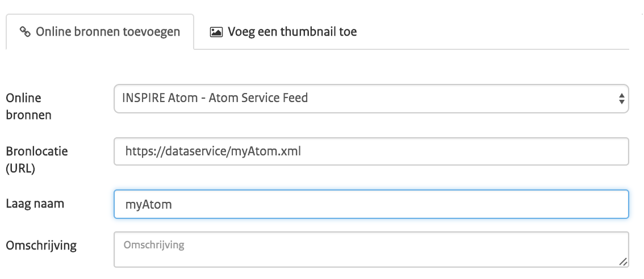644x279 pixels.
Task: Click the picture icon on thumbnail tab
Action: click(x=216, y=32)
